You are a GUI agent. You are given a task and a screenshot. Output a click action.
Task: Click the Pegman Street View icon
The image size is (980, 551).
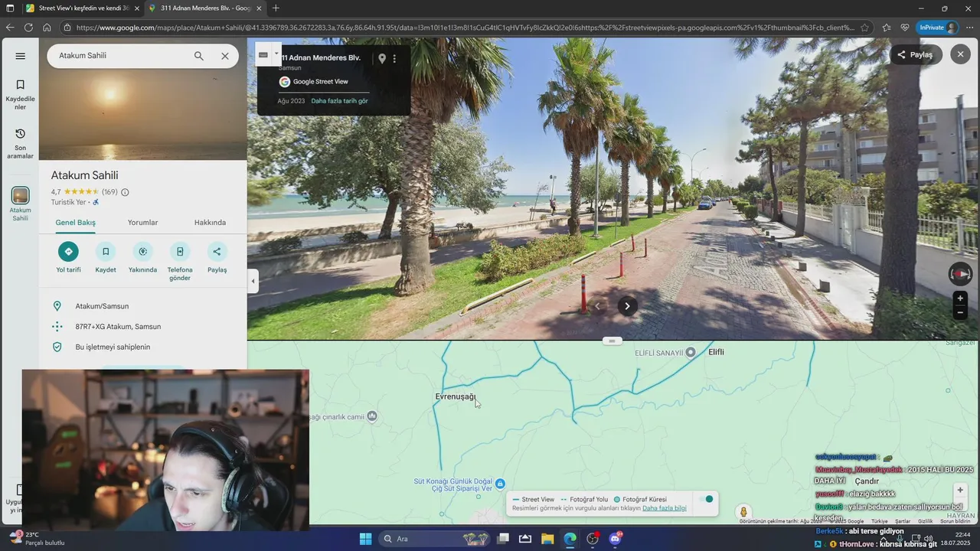[743, 512]
